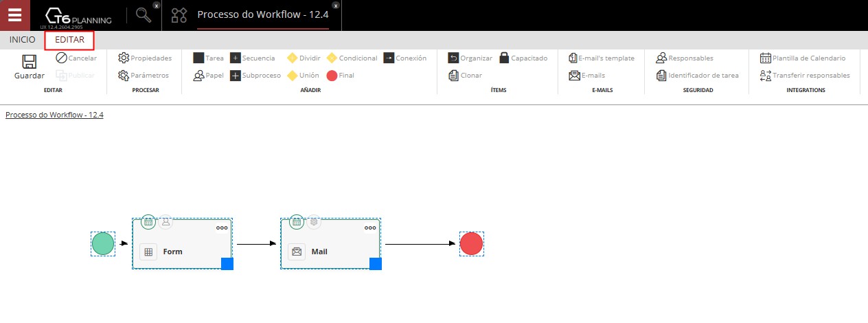Select the arrow from Mail to end event
Screen dimensions: 868x323
coord(420,243)
